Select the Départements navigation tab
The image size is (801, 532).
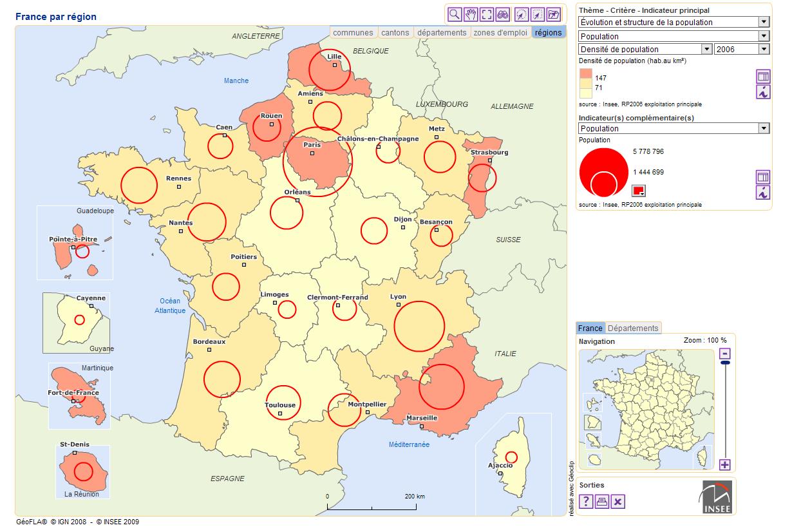(x=634, y=328)
